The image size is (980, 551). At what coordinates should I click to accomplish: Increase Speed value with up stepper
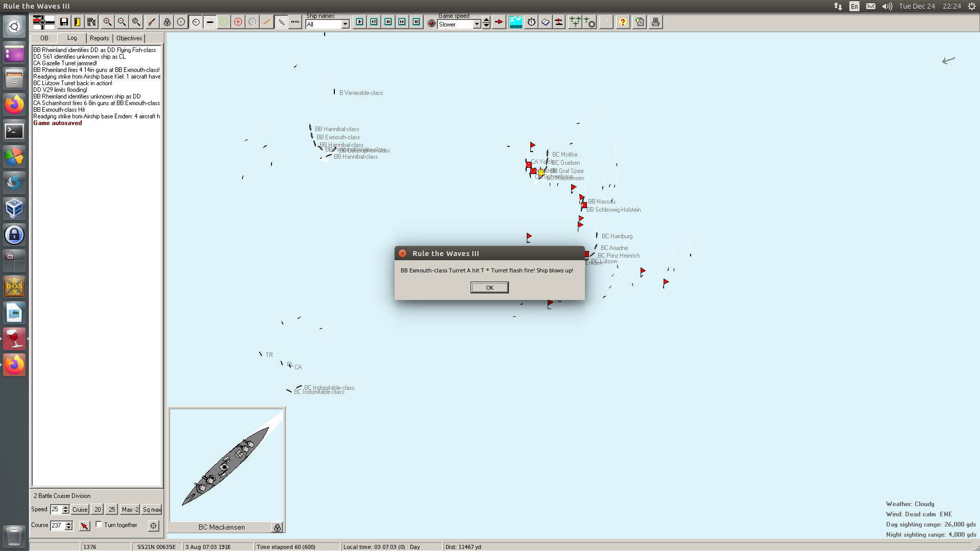click(x=65, y=507)
